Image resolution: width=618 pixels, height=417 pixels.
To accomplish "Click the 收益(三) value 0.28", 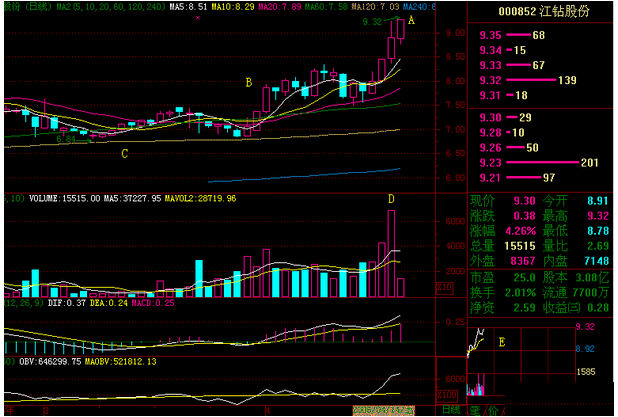I will coord(598,307).
